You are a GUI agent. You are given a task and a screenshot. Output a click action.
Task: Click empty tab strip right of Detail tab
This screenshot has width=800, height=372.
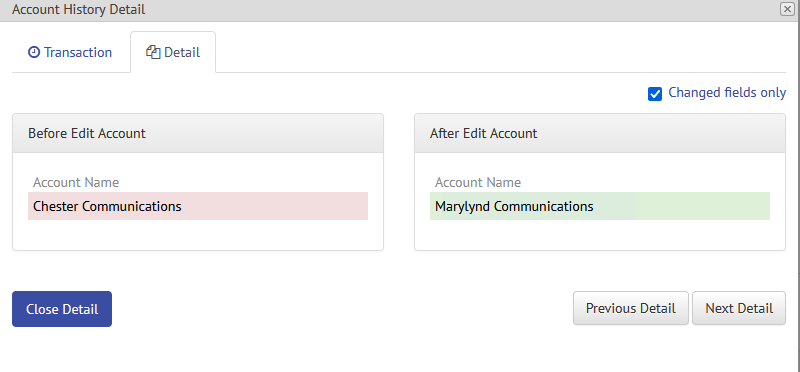(x=500, y=53)
